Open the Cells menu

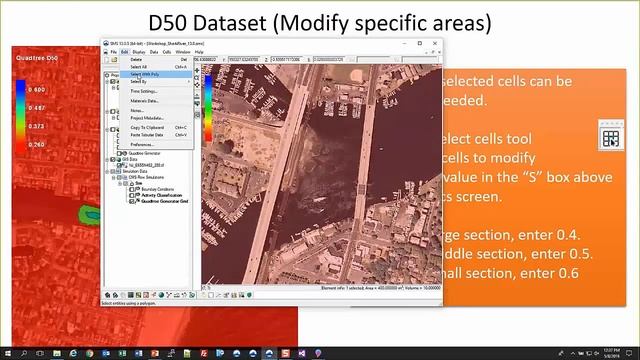(167, 52)
